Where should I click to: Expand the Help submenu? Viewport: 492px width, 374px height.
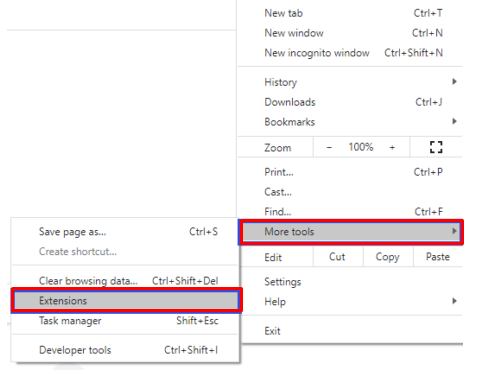350,302
